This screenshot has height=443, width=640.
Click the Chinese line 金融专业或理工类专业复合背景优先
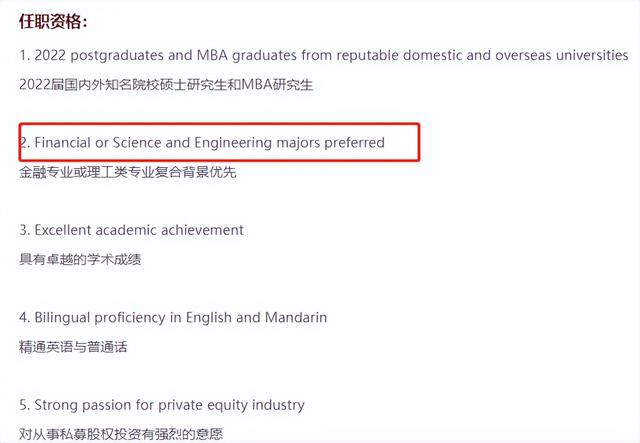pos(128,172)
